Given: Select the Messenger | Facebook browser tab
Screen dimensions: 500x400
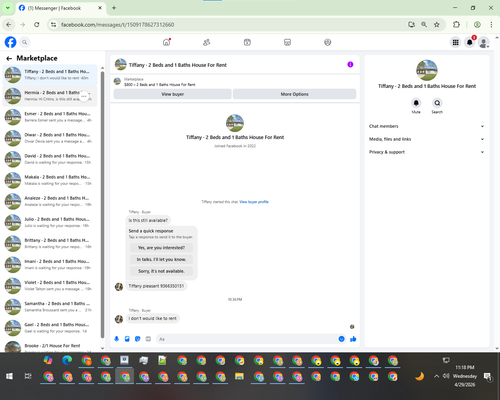Looking at the screenshot, I should point(60,8).
